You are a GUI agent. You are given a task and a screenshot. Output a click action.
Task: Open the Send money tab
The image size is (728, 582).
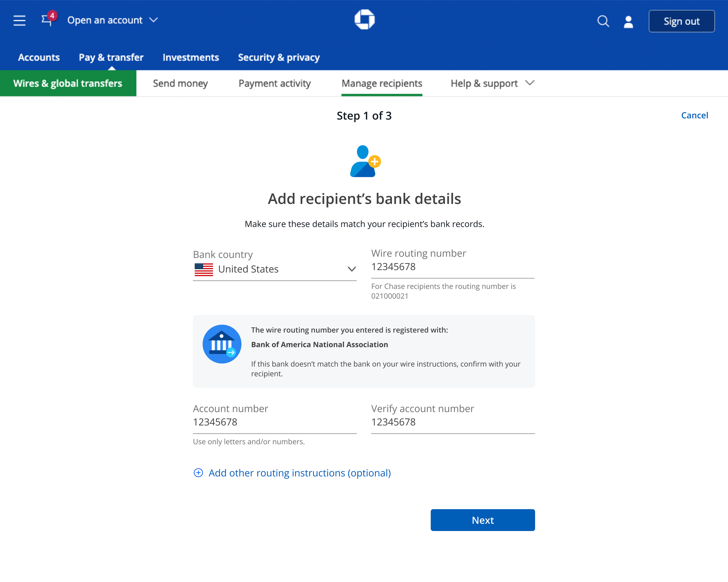[180, 83]
